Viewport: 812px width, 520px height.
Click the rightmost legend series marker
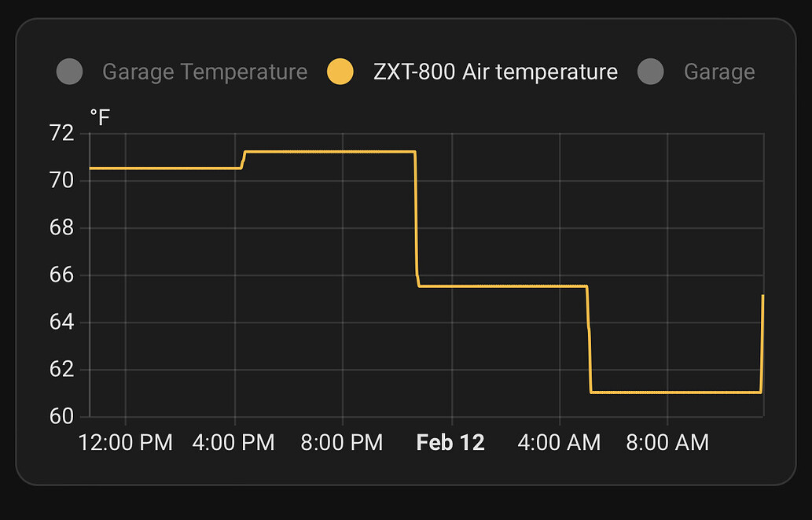pyautogui.click(x=651, y=71)
